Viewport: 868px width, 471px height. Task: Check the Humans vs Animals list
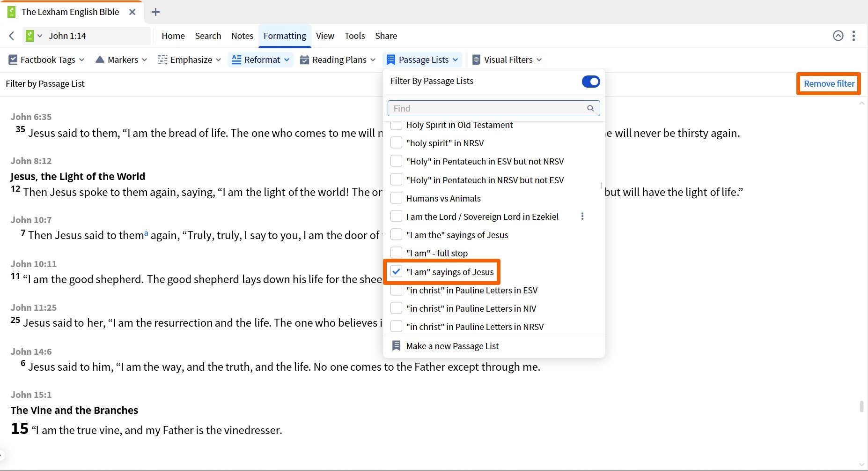tap(396, 198)
